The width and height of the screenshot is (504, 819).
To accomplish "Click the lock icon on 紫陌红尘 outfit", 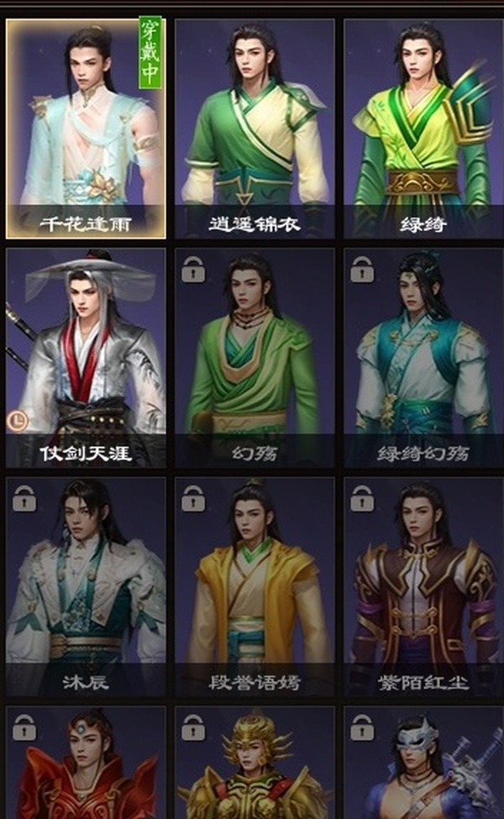I will point(362,498).
